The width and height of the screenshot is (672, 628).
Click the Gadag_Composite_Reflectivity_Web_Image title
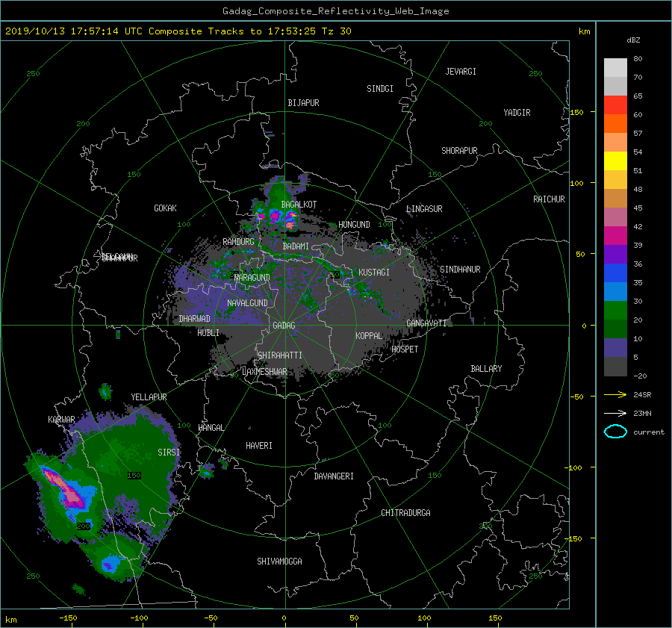pos(335,11)
